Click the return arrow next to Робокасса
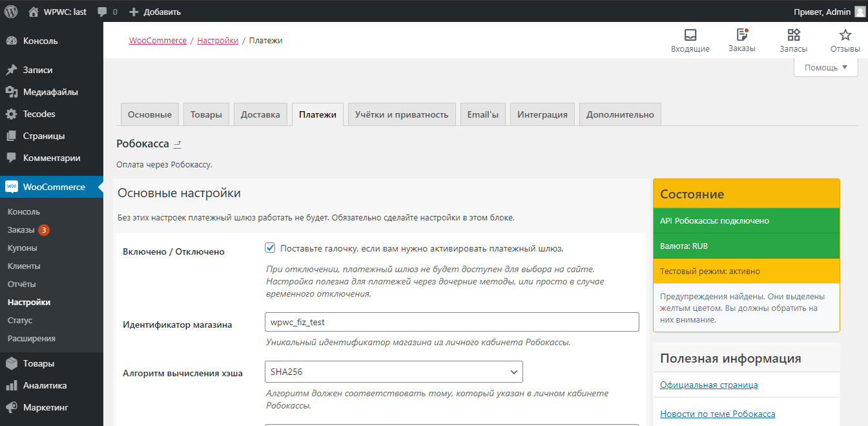This screenshot has width=868, height=426. (178, 144)
